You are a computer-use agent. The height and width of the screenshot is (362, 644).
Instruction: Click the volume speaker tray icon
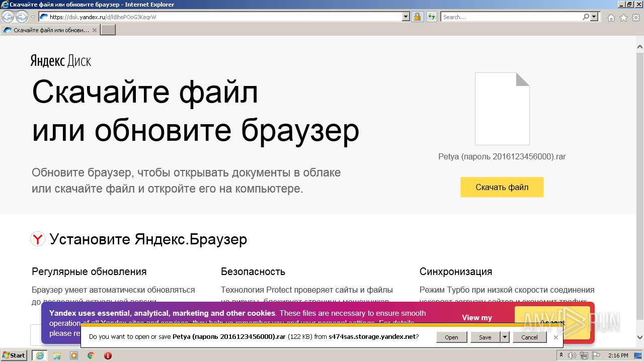pos(572,355)
